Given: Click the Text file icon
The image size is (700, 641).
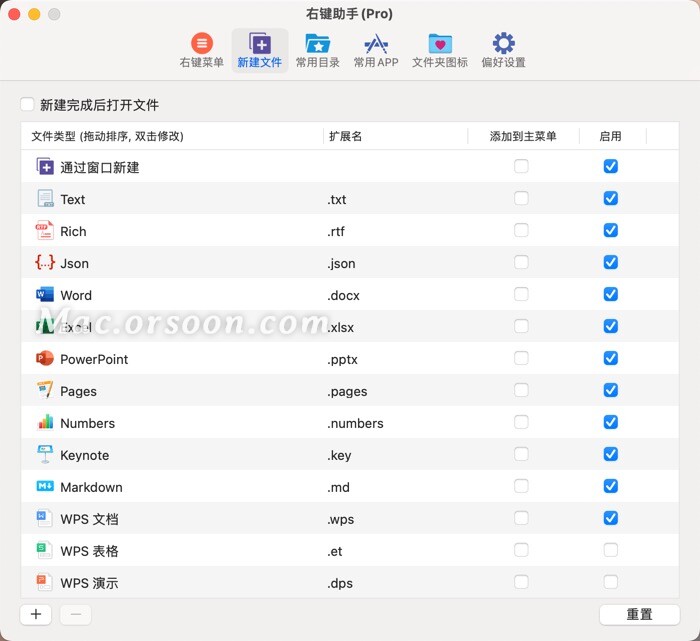Looking at the screenshot, I should coord(45,199).
